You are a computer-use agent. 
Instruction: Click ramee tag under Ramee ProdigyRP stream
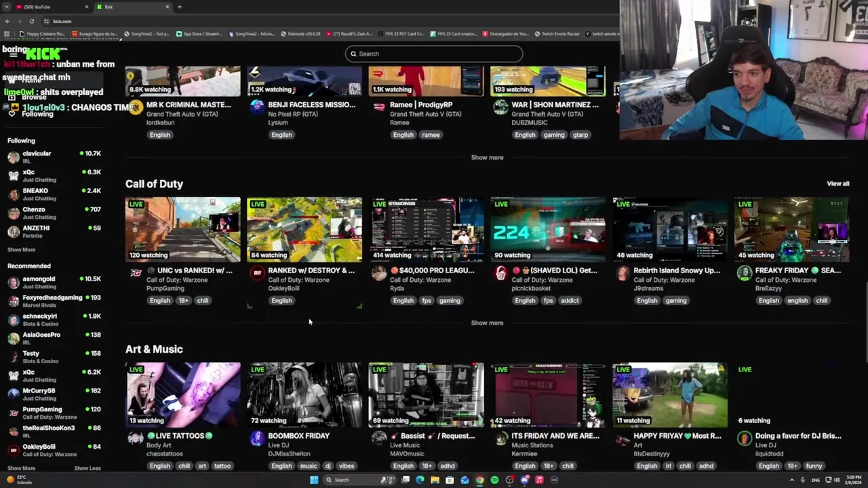[431, 135]
